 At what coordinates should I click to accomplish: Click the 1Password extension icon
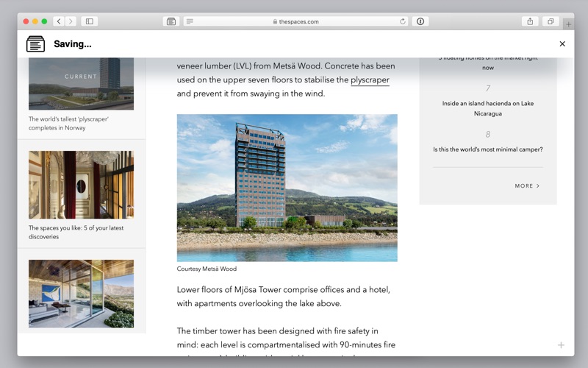point(420,21)
